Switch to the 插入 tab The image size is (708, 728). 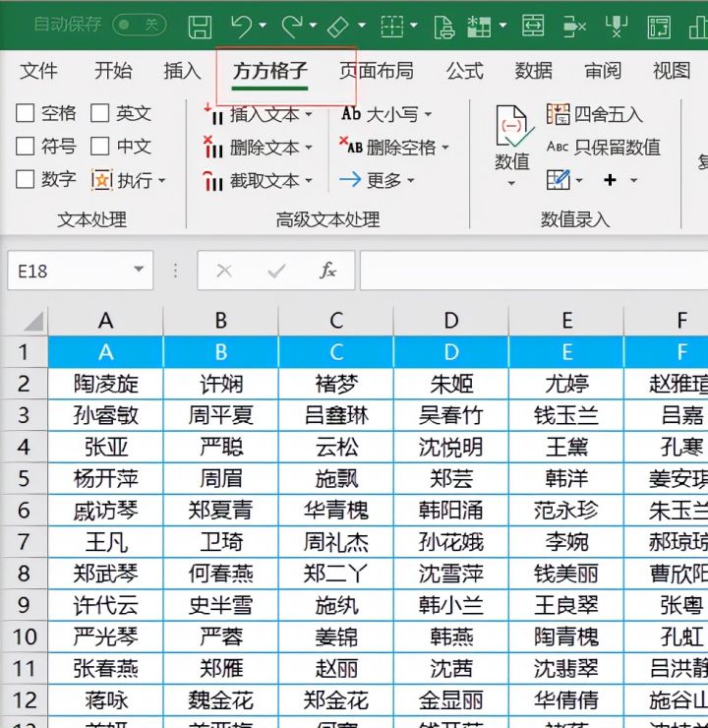(182, 71)
